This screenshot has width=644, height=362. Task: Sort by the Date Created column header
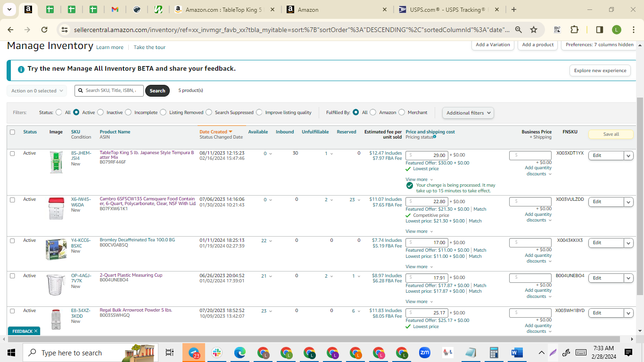point(216,132)
